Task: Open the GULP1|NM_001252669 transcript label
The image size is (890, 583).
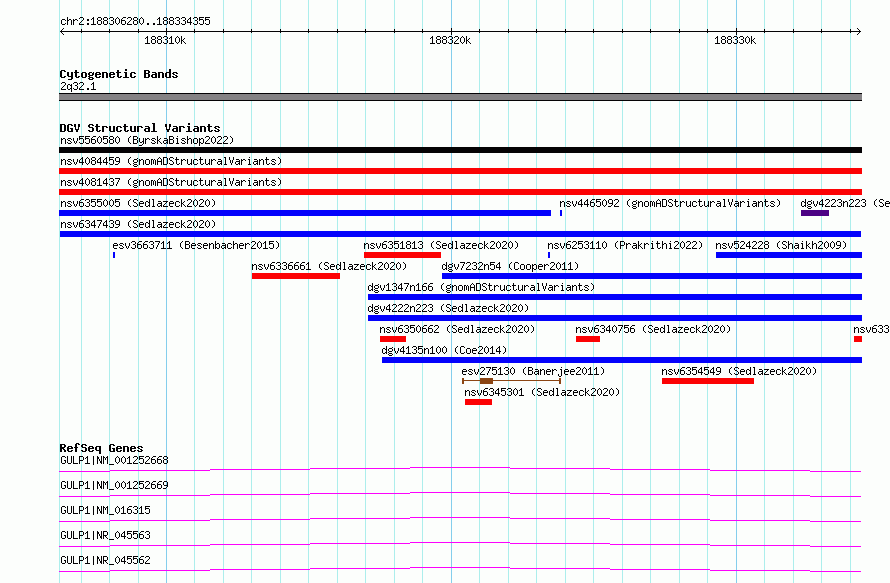Action: pos(114,485)
